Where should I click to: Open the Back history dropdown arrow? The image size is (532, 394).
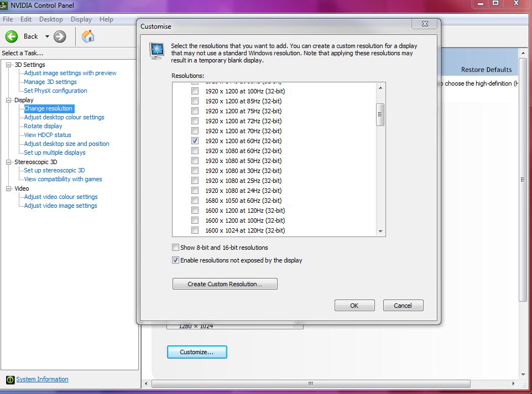click(47, 36)
